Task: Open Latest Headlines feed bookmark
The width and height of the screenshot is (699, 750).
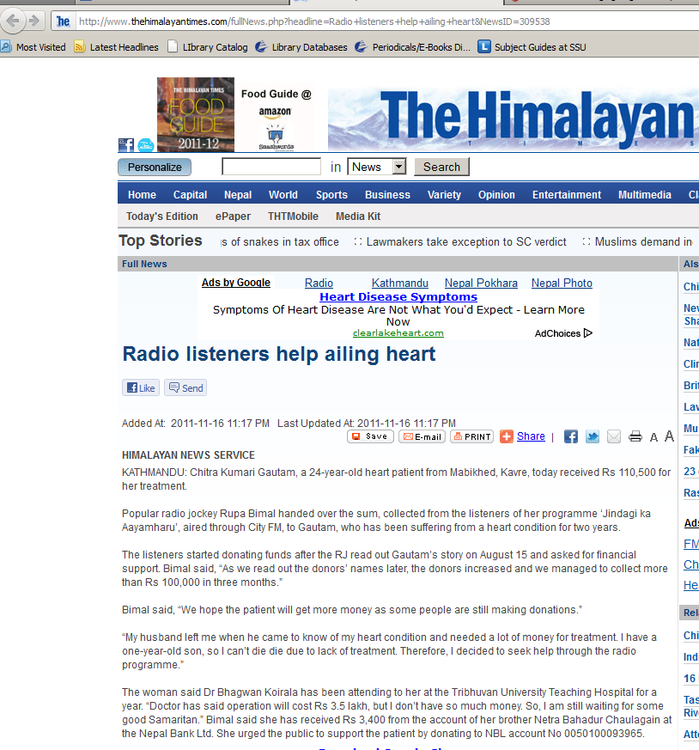Action: tap(116, 47)
